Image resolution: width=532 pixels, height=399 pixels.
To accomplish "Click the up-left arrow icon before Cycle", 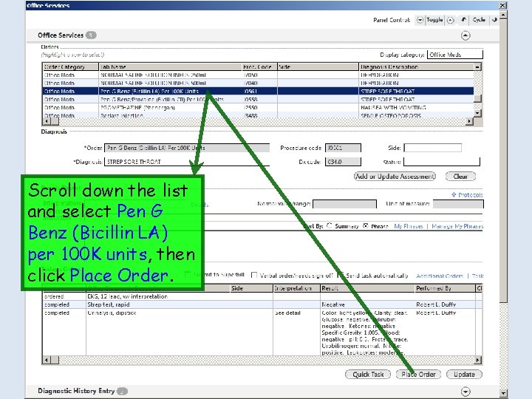I will [x=463, y=20].
